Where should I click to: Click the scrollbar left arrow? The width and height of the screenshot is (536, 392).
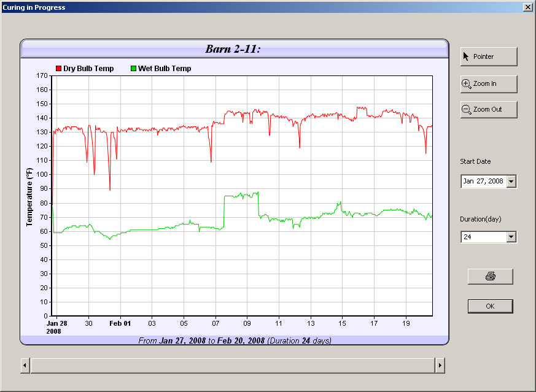coord(25,366)
